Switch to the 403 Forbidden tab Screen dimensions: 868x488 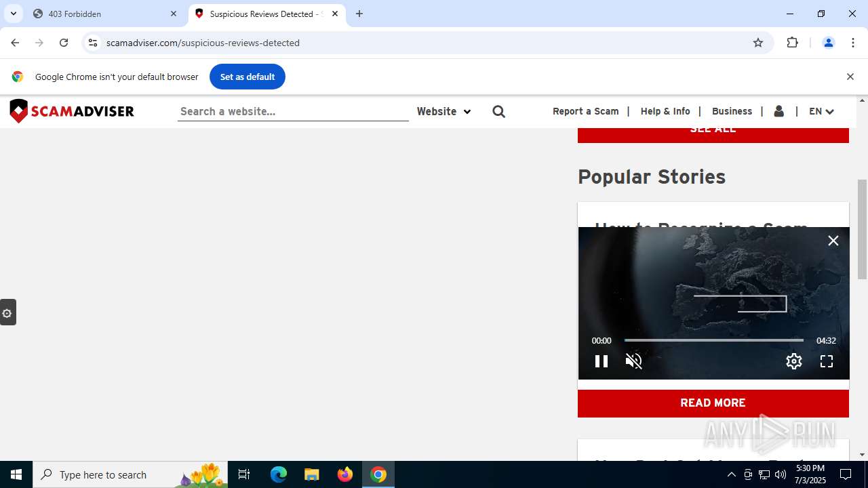click(105, 14)
